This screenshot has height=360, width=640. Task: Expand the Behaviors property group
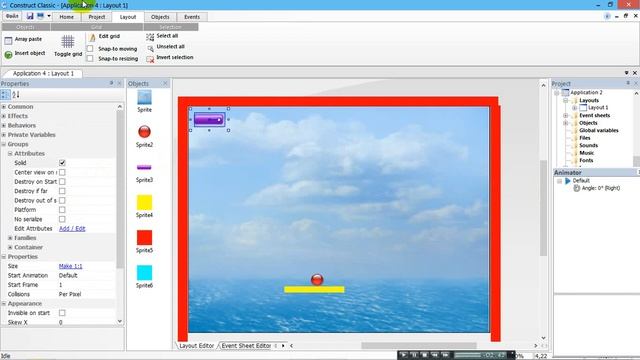click(x=4, y=125)
